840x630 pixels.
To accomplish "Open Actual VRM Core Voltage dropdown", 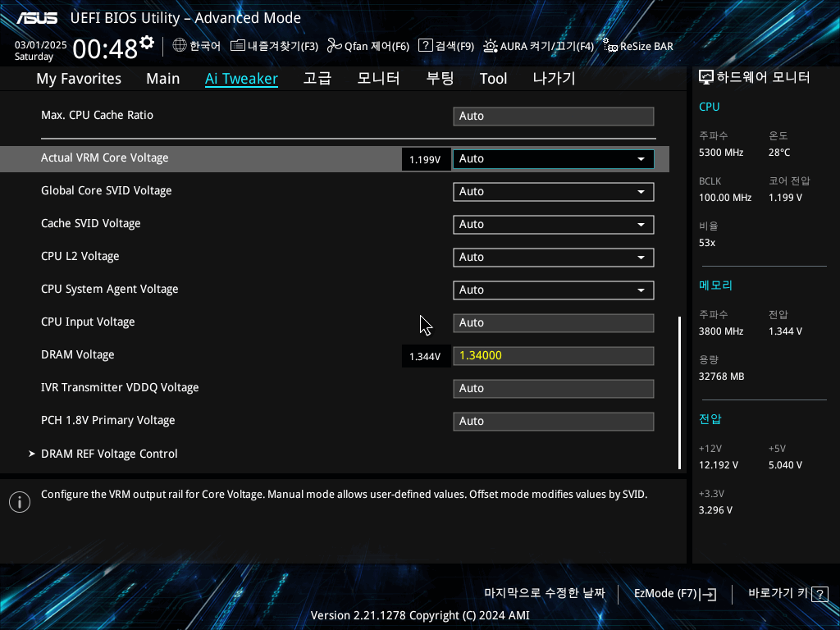I will click(554, 159).
